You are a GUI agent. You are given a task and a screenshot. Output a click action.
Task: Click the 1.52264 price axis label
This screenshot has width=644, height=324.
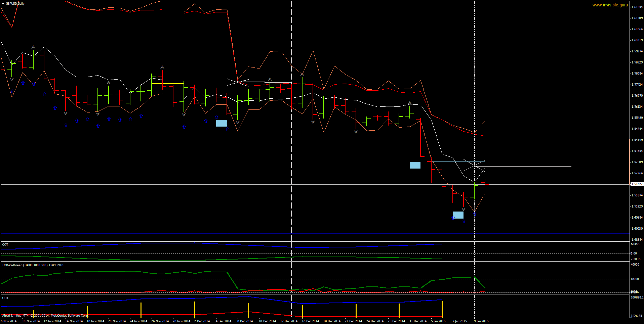(x=637, y=173)
